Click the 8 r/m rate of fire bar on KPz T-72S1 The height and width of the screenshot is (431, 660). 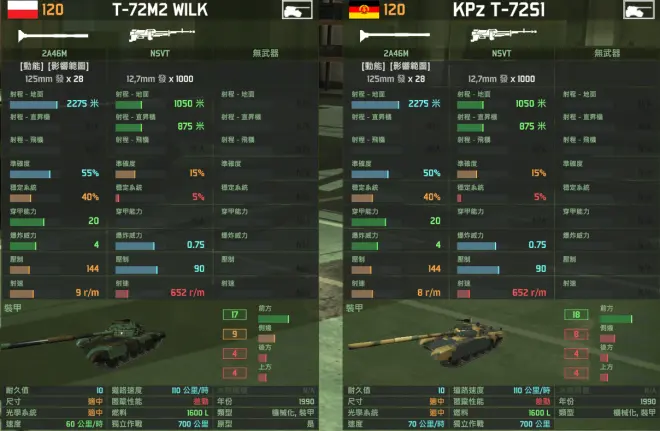tap(362, 293)
